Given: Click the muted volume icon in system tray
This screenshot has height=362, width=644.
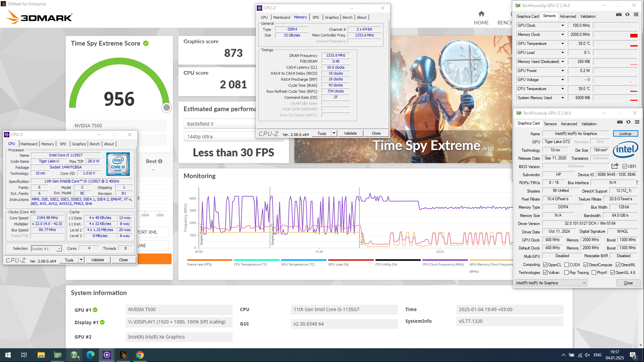Looking at the screenshot, I should coord(587,355).
